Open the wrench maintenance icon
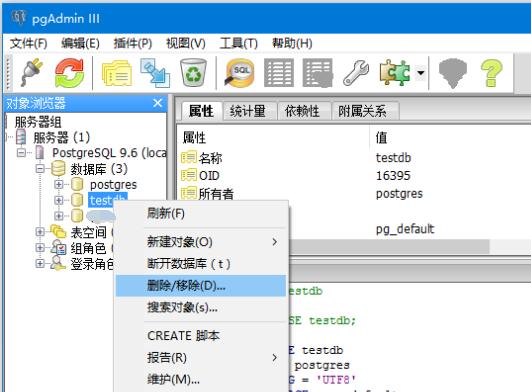The image size is (531, 392). pos(356,72)
